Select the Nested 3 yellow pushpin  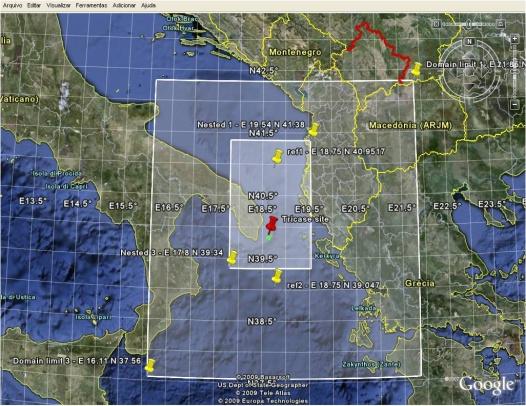(232, 257)
